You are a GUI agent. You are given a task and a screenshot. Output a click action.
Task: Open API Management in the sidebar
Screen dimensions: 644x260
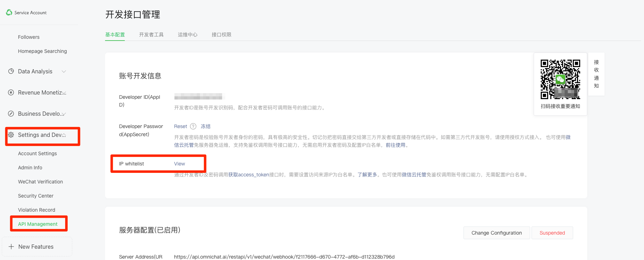coord(38,224)
